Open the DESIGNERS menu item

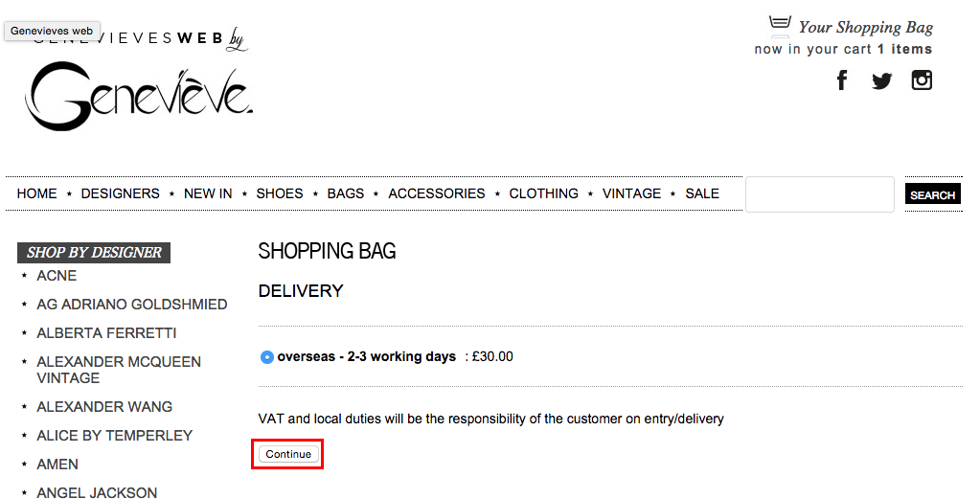120,193
